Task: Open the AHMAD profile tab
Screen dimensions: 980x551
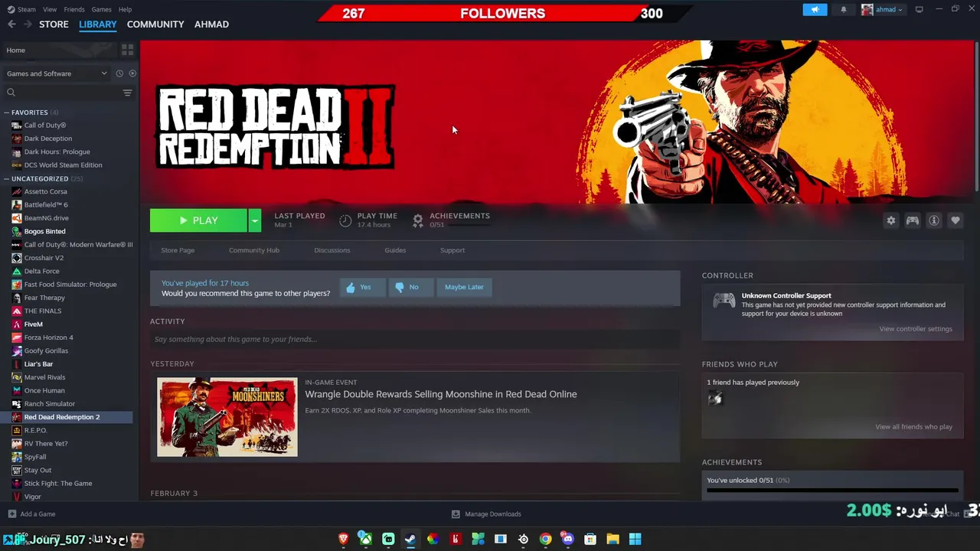Action: pos(211,24)
